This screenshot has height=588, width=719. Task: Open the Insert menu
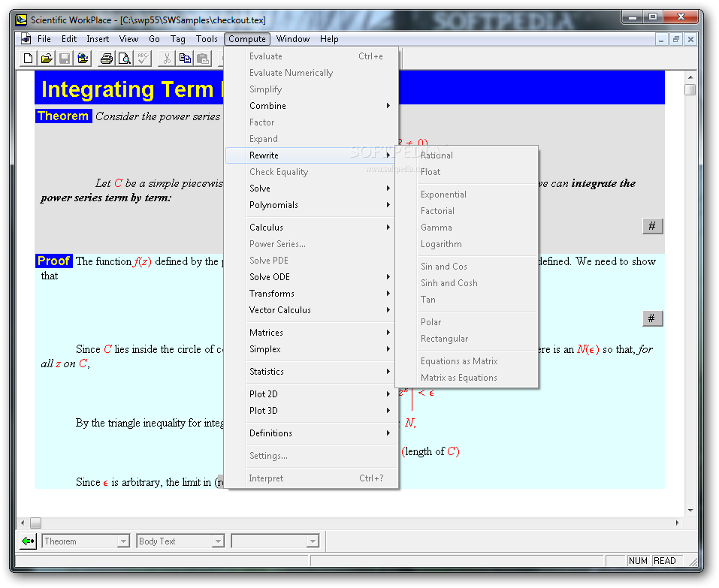pyautogui.click(x=98, y=39)
